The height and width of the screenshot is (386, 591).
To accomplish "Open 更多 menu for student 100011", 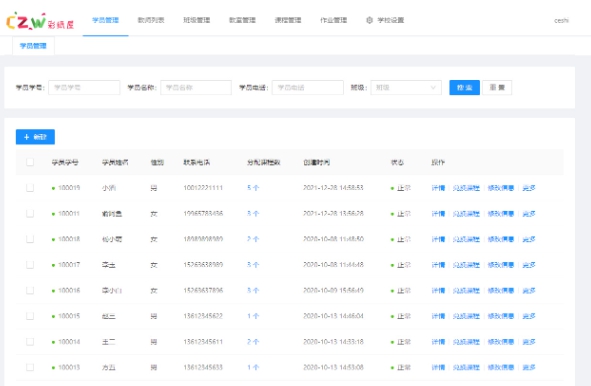I will (x=529, y=213).
